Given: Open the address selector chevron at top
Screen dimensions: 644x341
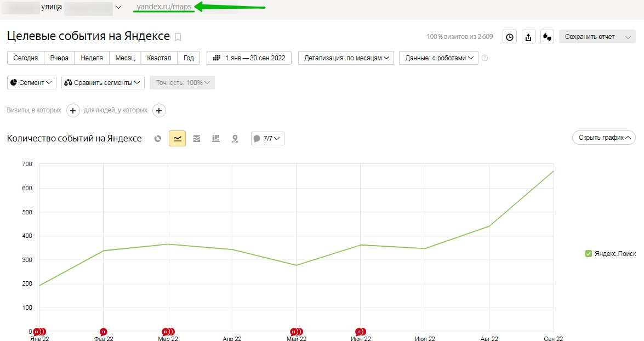Looking at the screenshot, I should click(118, 7).
